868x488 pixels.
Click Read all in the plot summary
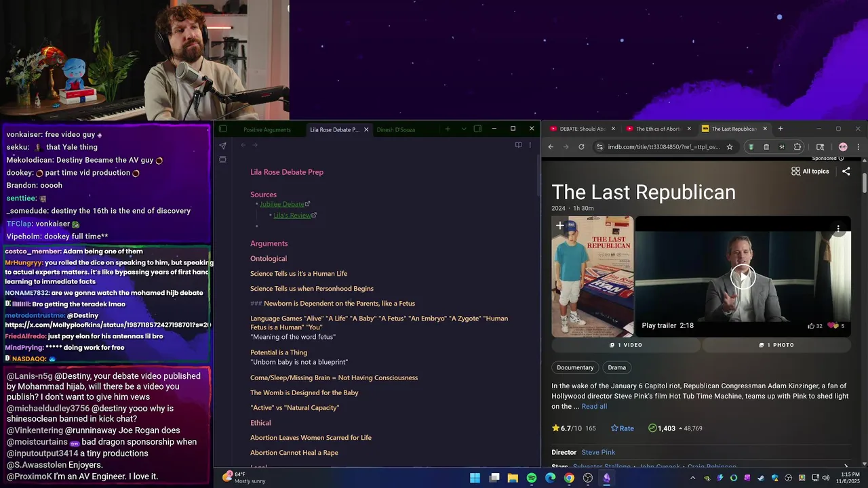click(x=594, y=407)
